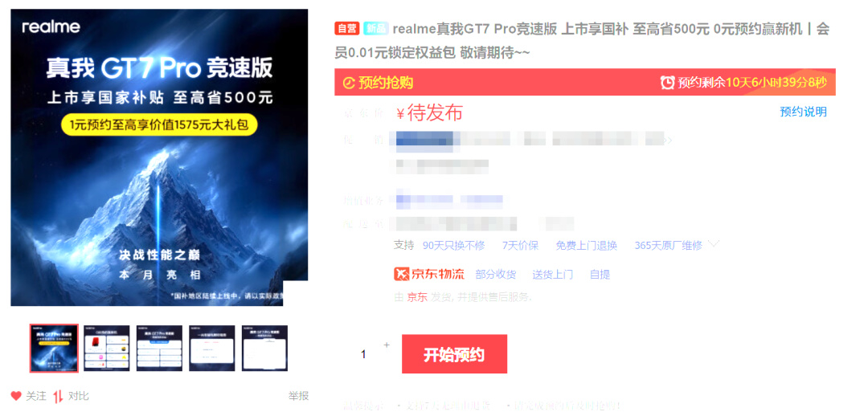The width and height of the screenshot is (868, 412).
Task: Increase quantity with the plus button
Action: point(387,345)
